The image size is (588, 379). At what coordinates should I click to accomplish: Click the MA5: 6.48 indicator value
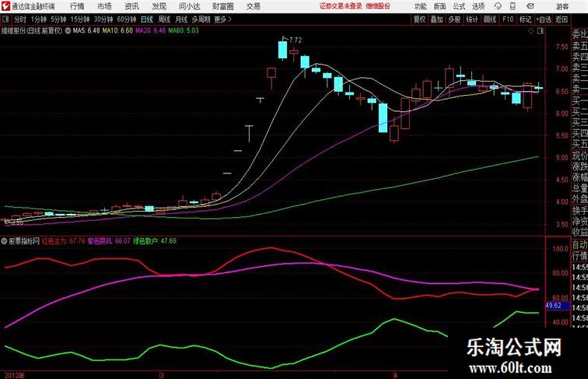point(86,30)
